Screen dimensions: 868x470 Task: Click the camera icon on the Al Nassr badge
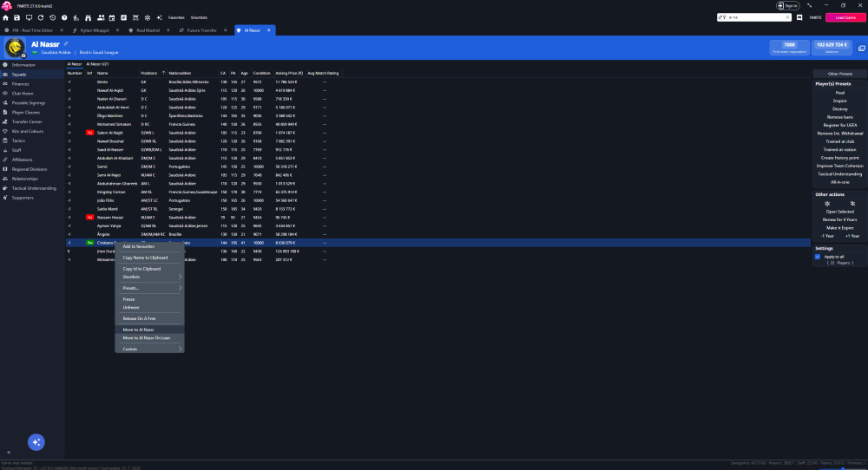pos(23,55)
